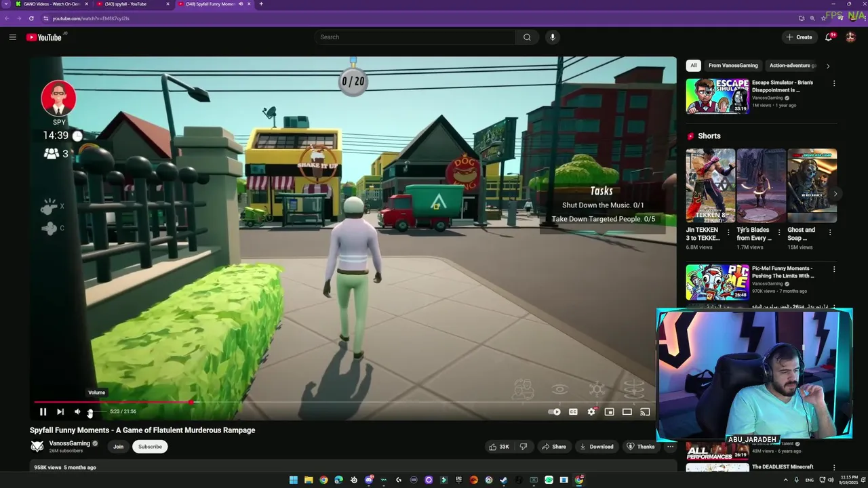Open the notifications bell
Screen dimensions: 868x488
[x=829, y=37]
